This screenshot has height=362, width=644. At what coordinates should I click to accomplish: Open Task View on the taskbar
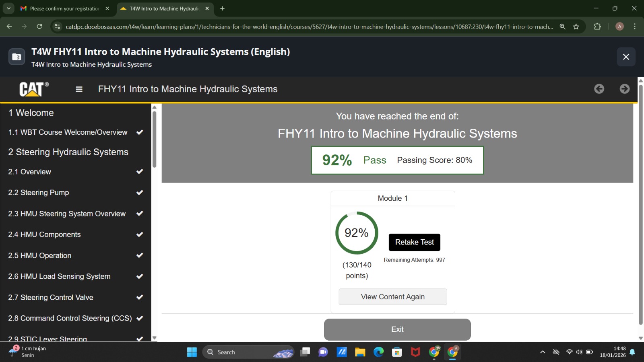pyautogui.click(x=305, y=352)
